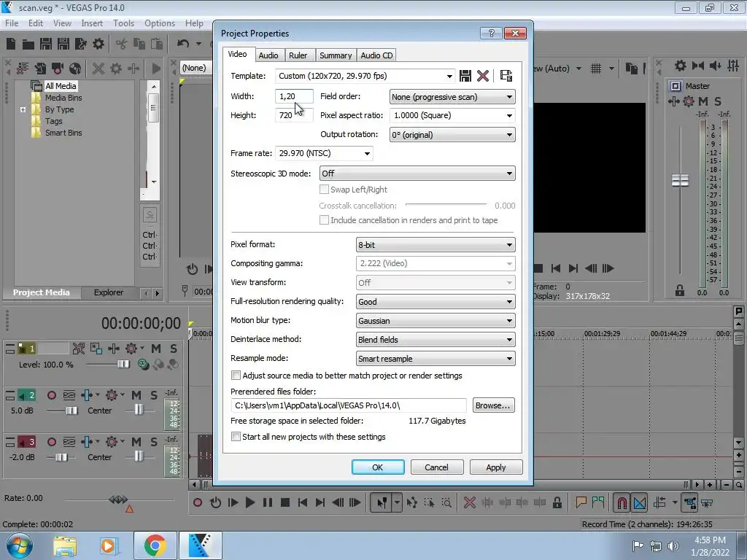Click the preview grid overlay icon
This screenshot has width=747, height=560.
pyautogui.click(x=596, y=69)
